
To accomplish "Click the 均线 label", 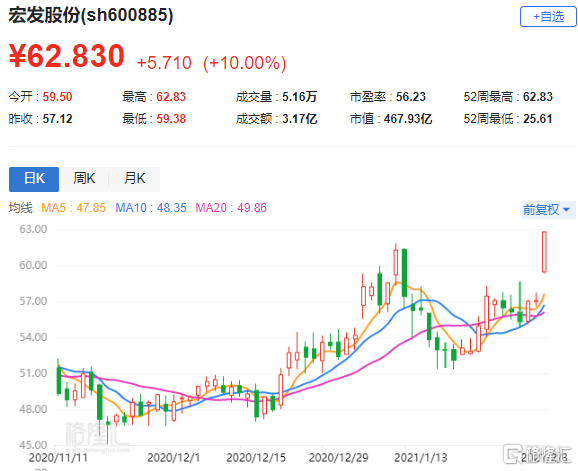I will [x=21, y=208].
